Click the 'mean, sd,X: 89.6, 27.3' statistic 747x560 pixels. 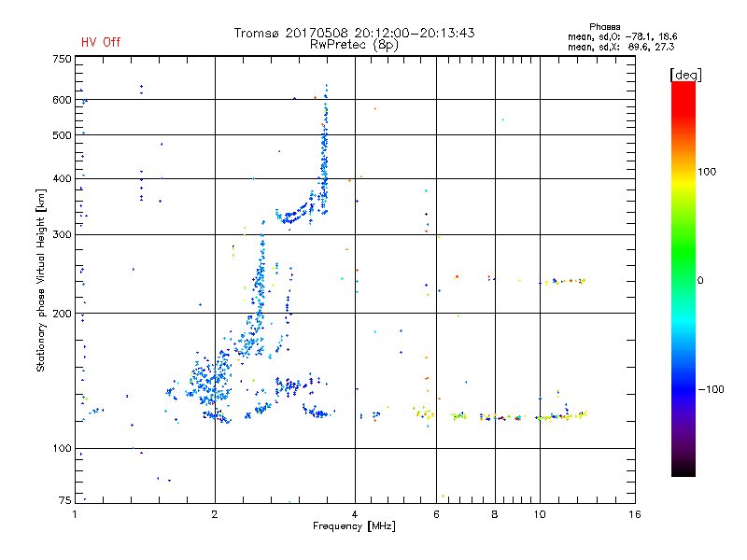point(621,47)
